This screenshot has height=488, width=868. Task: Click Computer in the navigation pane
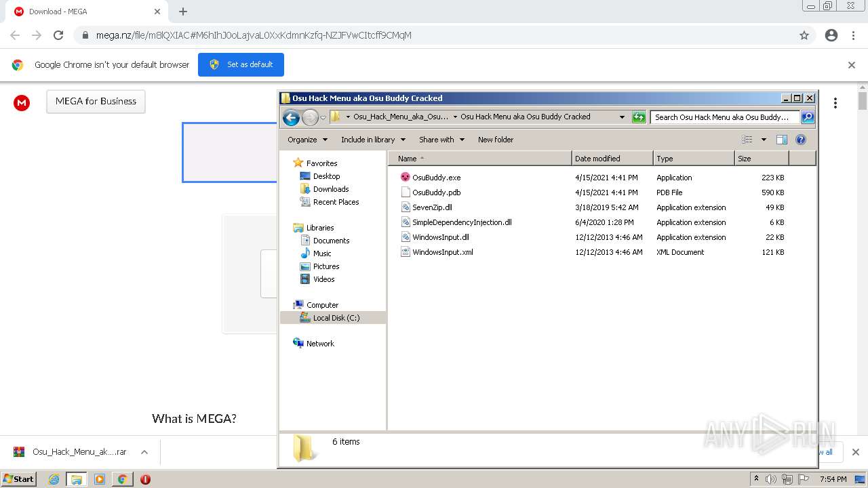322,305
